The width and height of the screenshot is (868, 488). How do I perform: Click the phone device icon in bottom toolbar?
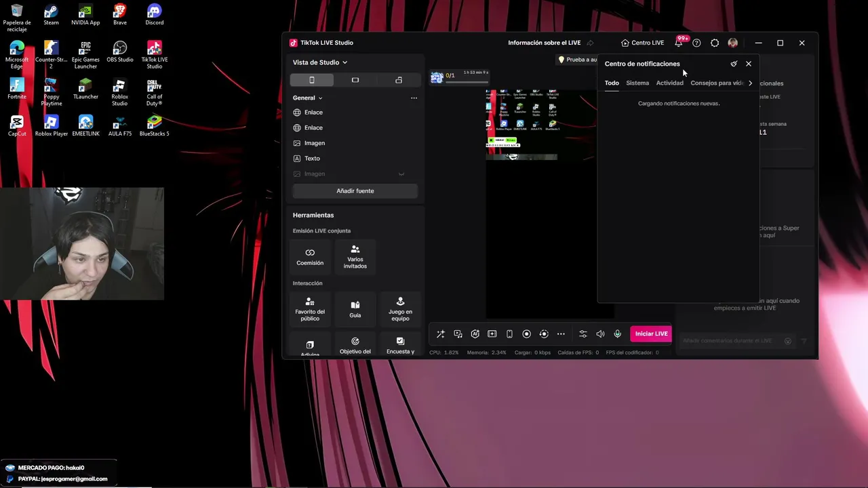coord(509,333)
